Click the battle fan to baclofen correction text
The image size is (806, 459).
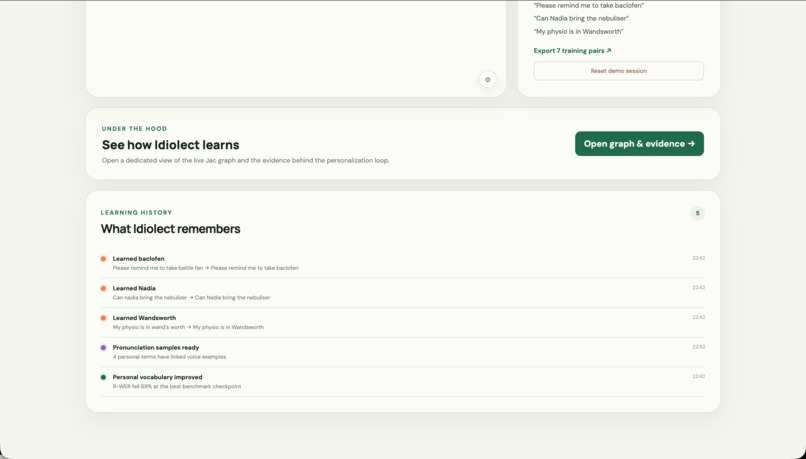[x=206, y=268]
